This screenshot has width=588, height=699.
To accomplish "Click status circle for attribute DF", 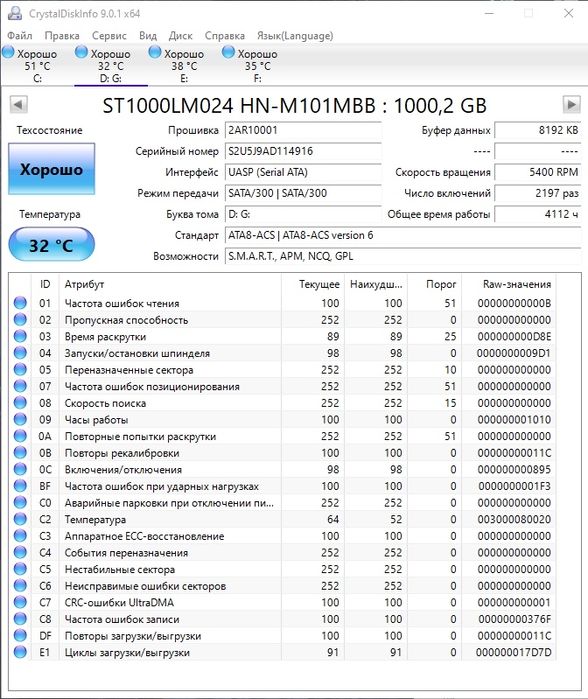I will 20,636.
